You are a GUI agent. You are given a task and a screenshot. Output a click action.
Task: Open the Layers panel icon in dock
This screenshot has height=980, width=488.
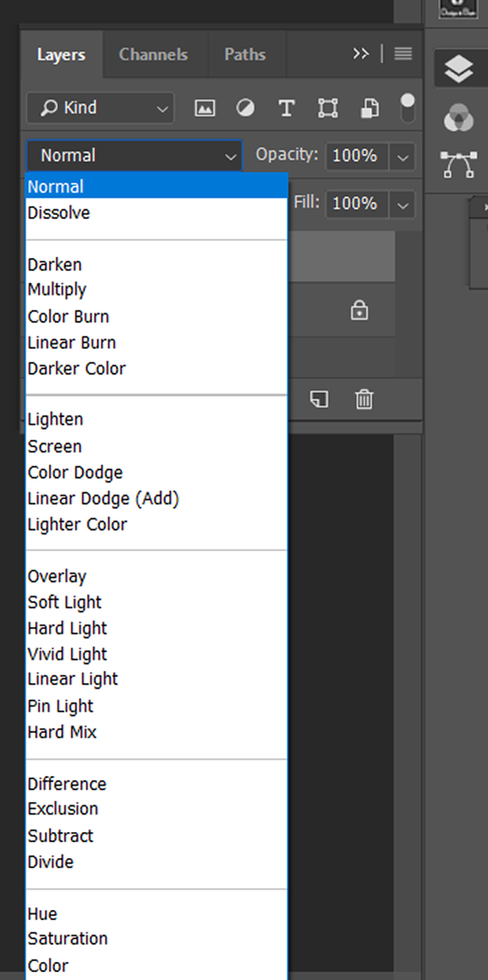(458, 69)
